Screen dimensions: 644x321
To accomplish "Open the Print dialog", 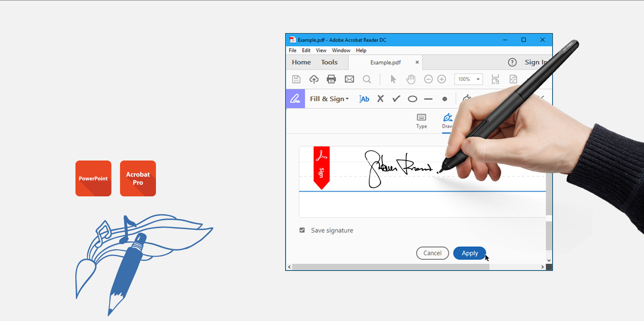I will (331, 79).
